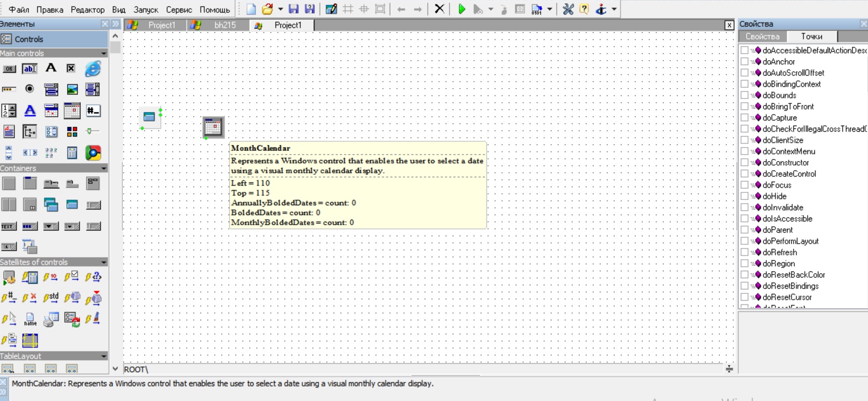Screen dimensions: 868x401
Task: Select the MonthCalendar element on the canvas
Action: (x=213, y=127)
